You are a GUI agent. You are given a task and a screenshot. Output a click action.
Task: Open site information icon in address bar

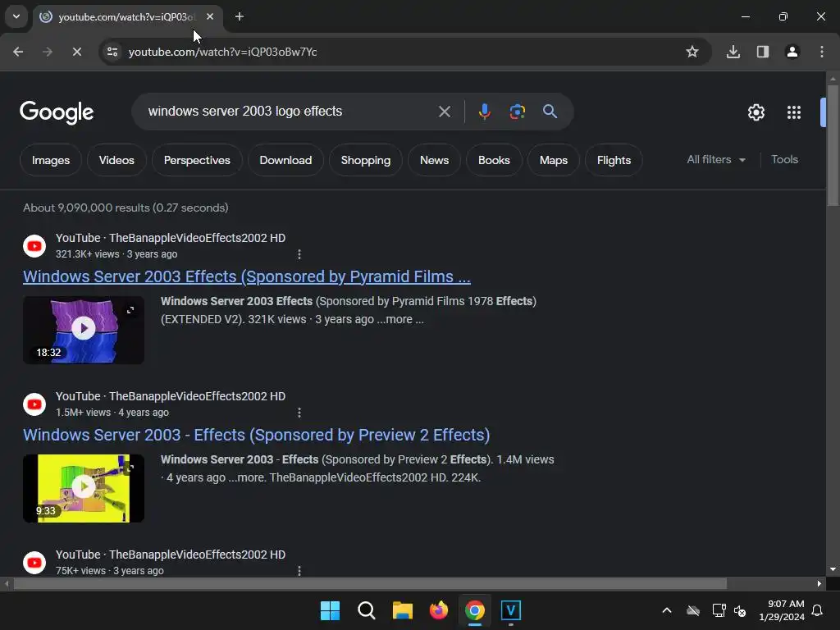click(112, 52)
